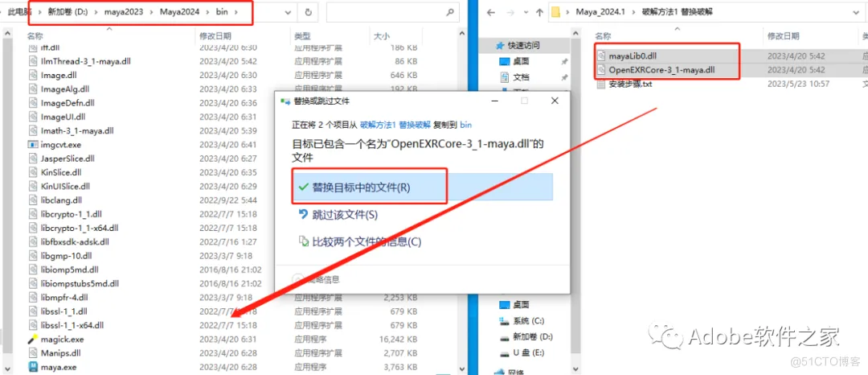Expand chevron after Maya2024 in left address bar
The height and width of the screenshot is (375, 868).
[x=209, y=11]
